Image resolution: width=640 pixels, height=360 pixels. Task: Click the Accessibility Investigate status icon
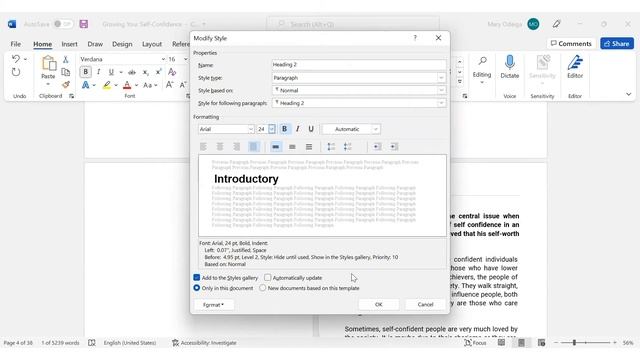[x=176, y=343]
